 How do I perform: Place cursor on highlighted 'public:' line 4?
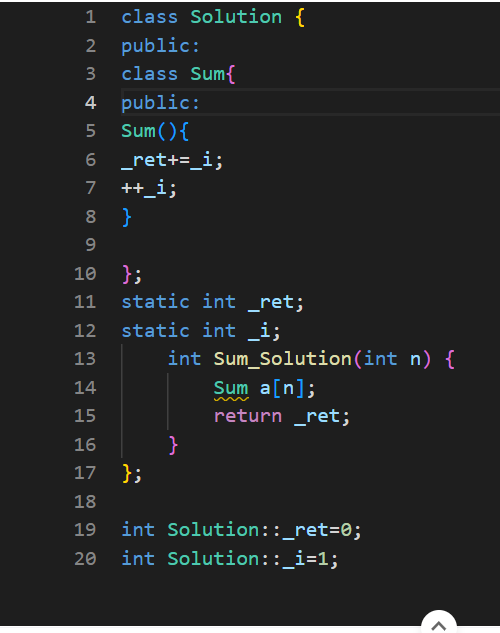pyautogui.click(x=161, y=103)
